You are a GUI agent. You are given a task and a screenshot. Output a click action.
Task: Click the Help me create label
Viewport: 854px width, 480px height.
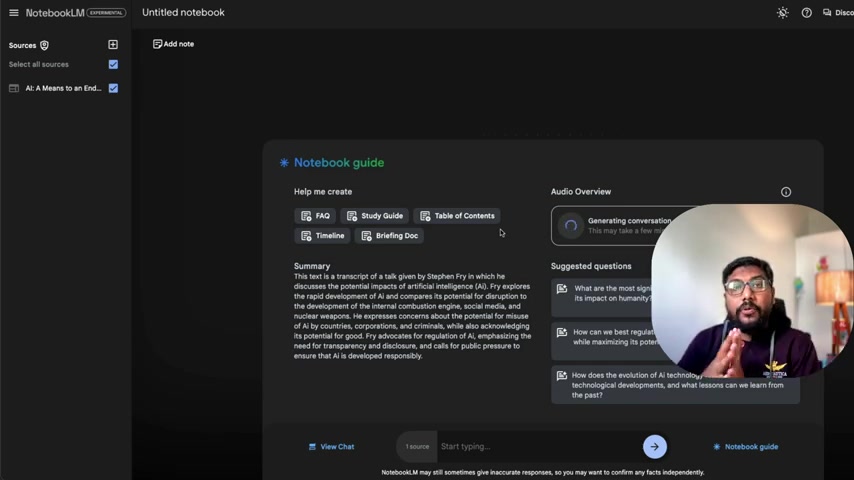pyautogui.click(x=323, y=192)
